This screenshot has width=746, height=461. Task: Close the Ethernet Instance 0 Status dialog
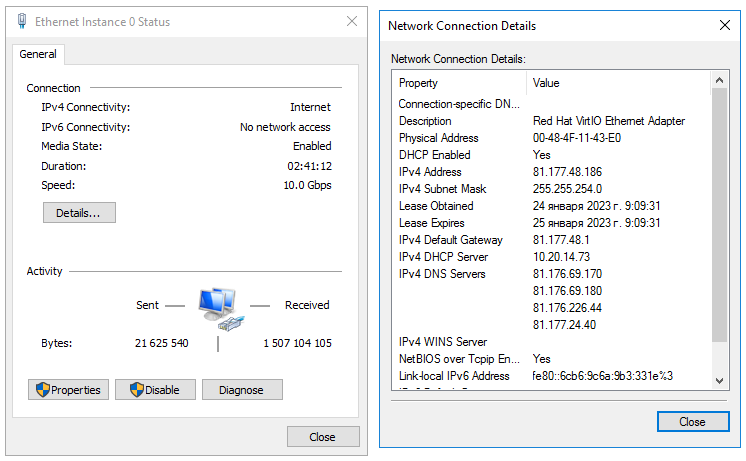click(322, 437)
